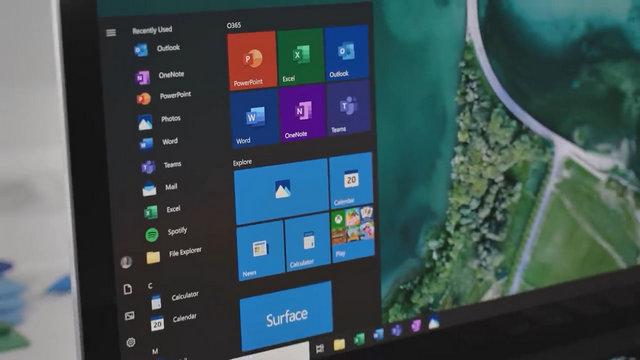The image size is (640, 360).
Task: Open Teams from the taskbar
Action: (x=396, y=330)
